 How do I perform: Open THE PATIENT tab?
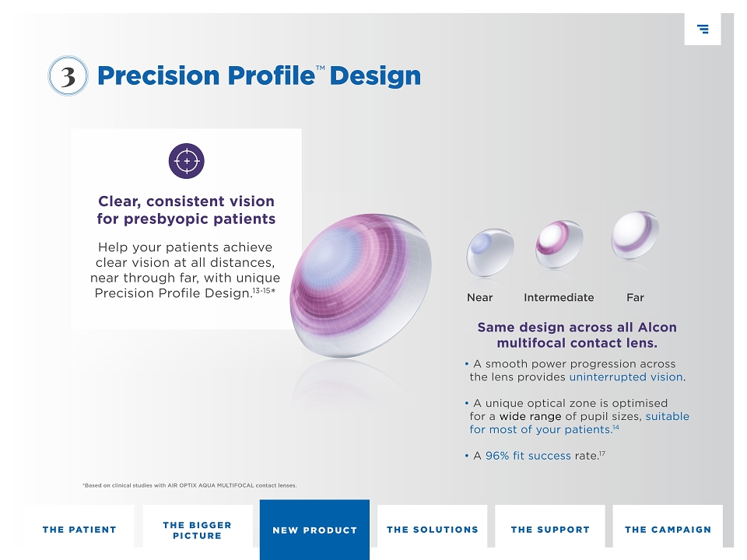pos(79,529)
